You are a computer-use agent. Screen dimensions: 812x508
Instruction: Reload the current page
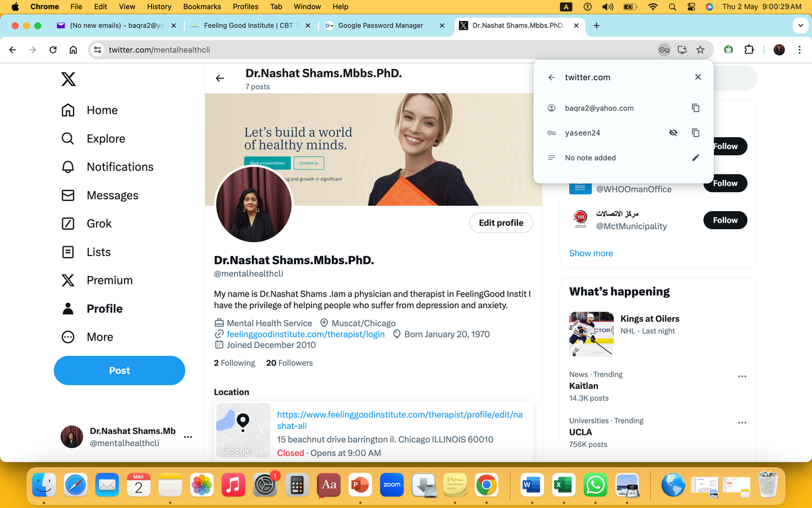coord(53,50)
